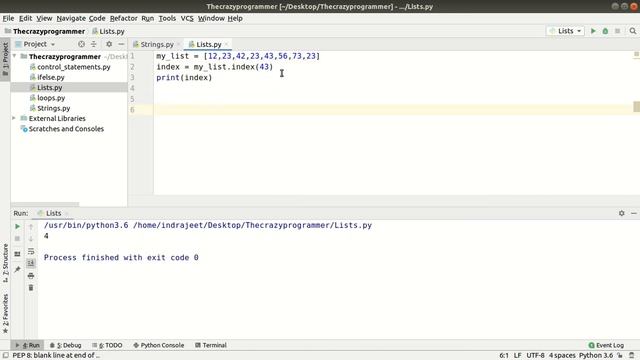Open Run panel settings gear
The width and height of the screenshot is (640, 360).
[x=621, y=213]
